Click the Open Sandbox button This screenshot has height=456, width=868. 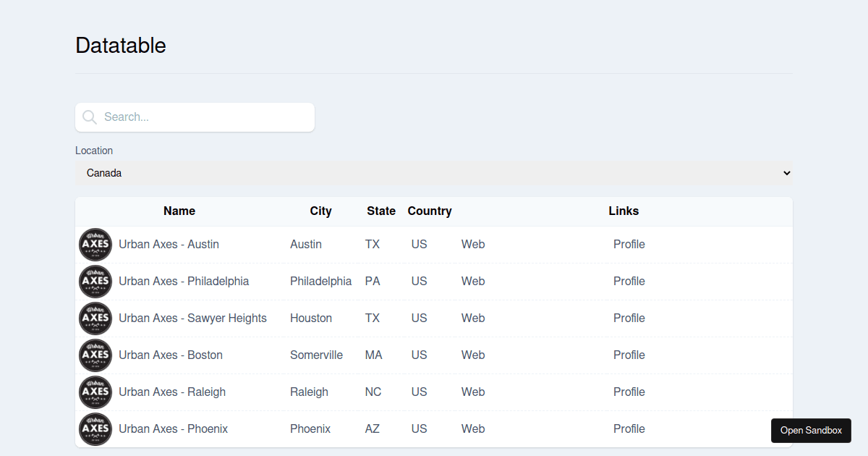[811, 431]
